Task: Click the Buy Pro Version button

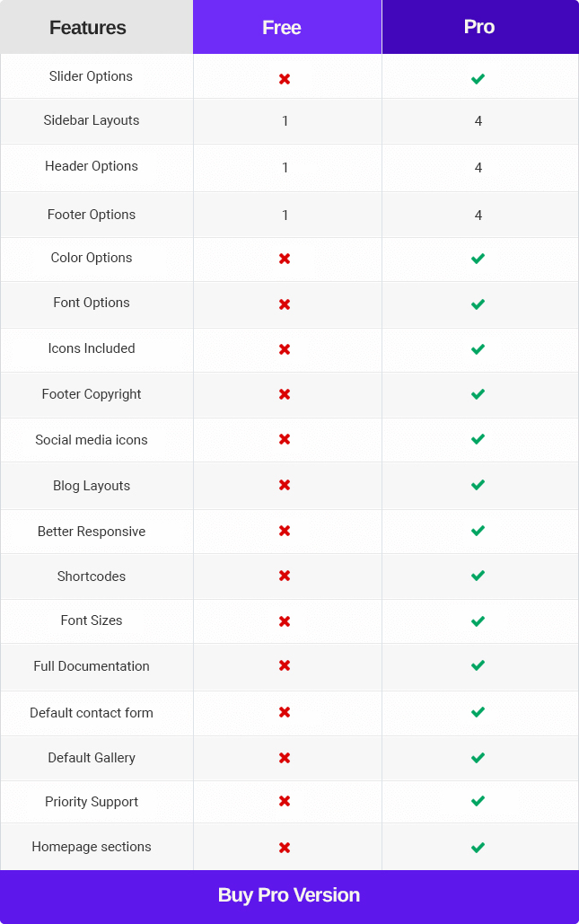Action: tap(289, 895)
